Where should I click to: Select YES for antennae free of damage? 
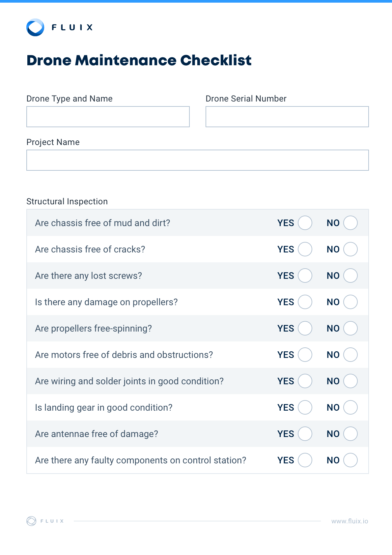click(305, 434)
